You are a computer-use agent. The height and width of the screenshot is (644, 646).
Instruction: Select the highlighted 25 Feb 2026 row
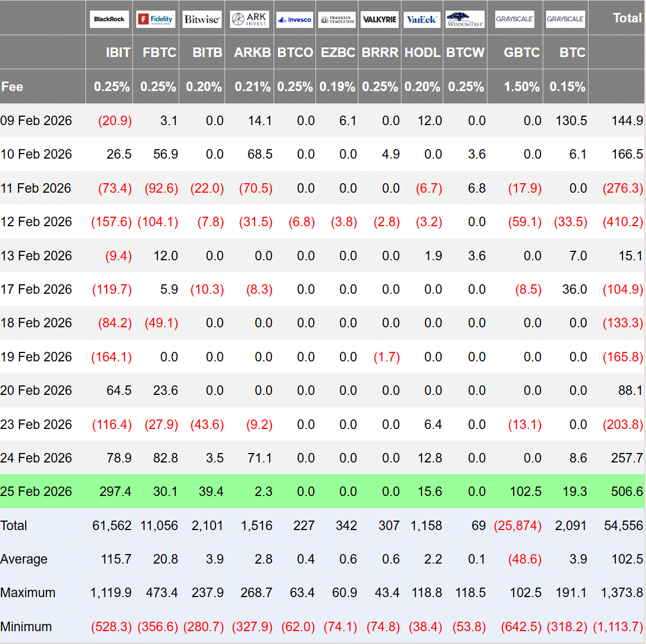click(x=322, y=491)
